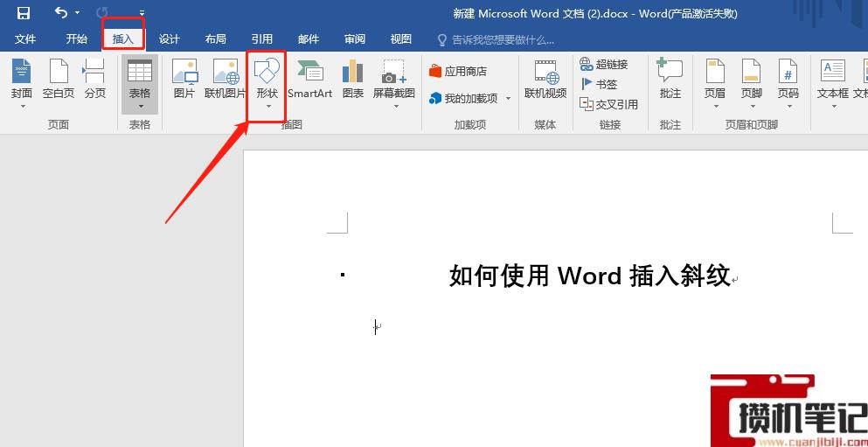Viewport: 868px width, 447px height.
Task: Insert an online picture via 联机图片
Action: (226, 80)
